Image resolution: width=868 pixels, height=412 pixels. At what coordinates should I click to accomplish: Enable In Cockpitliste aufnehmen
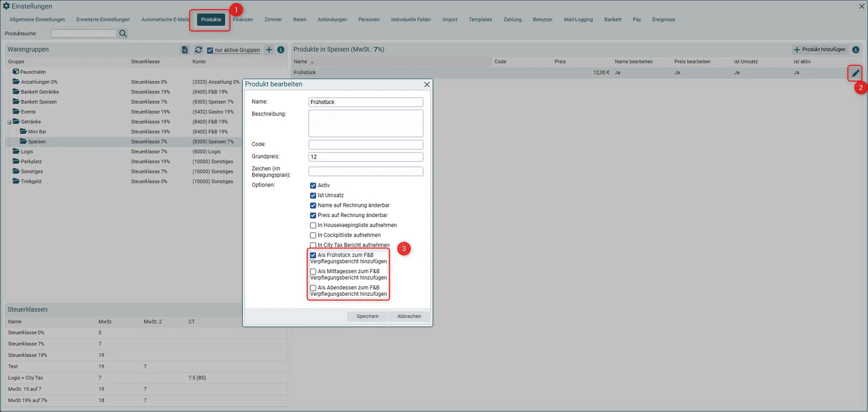[313, 236]
